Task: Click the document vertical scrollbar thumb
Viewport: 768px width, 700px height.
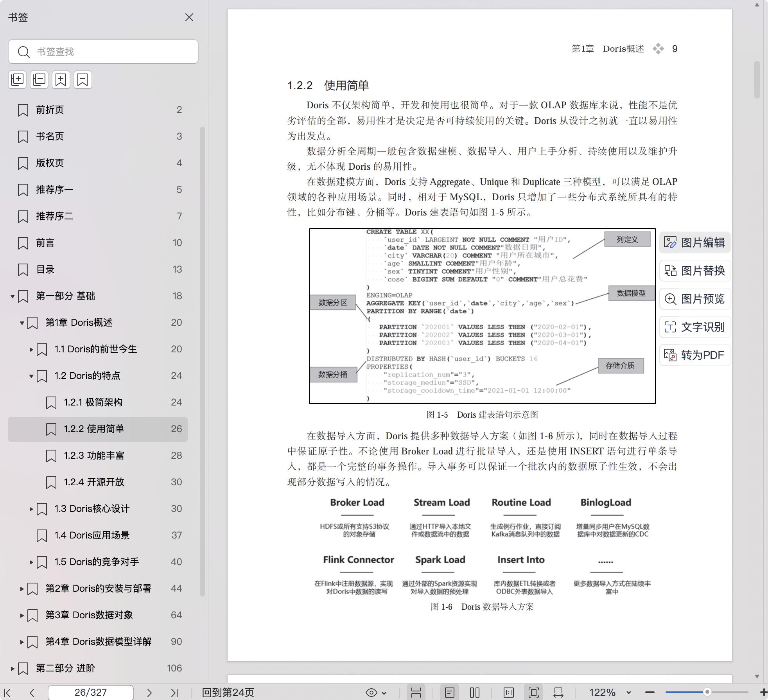Action: 757,79
